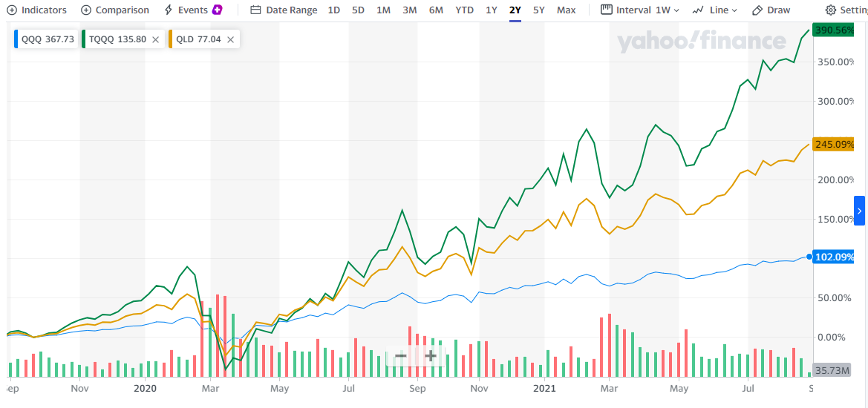
Task: Open the Line chart type dropdown
Action: point(714,10)
